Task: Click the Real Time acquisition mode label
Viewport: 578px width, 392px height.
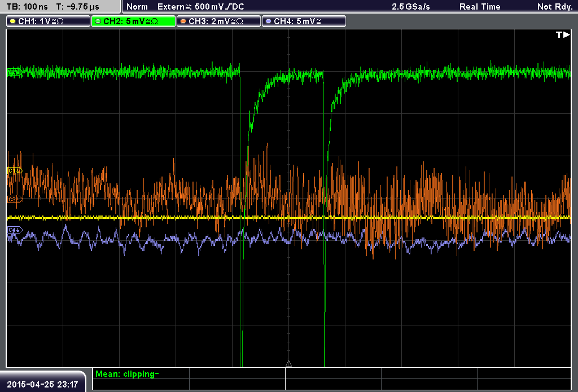Action: [x=480, y=7]
